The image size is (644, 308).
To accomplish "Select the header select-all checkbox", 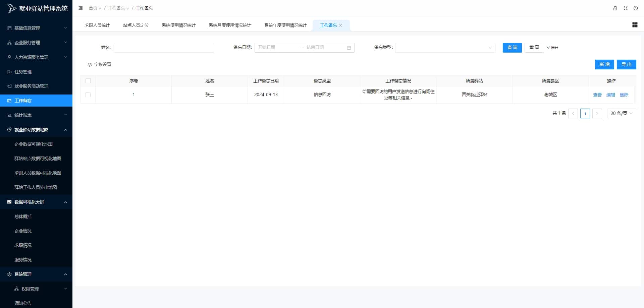I will click(88, 81).
